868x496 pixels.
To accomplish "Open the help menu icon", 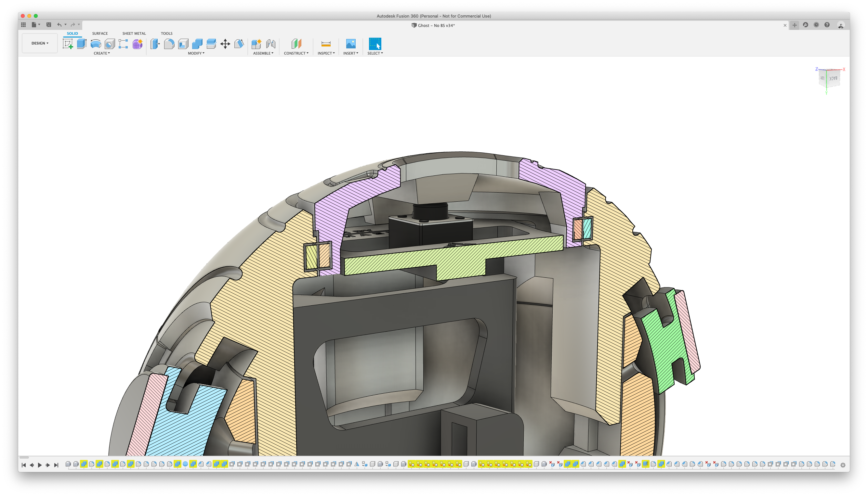I will (827, 25).
